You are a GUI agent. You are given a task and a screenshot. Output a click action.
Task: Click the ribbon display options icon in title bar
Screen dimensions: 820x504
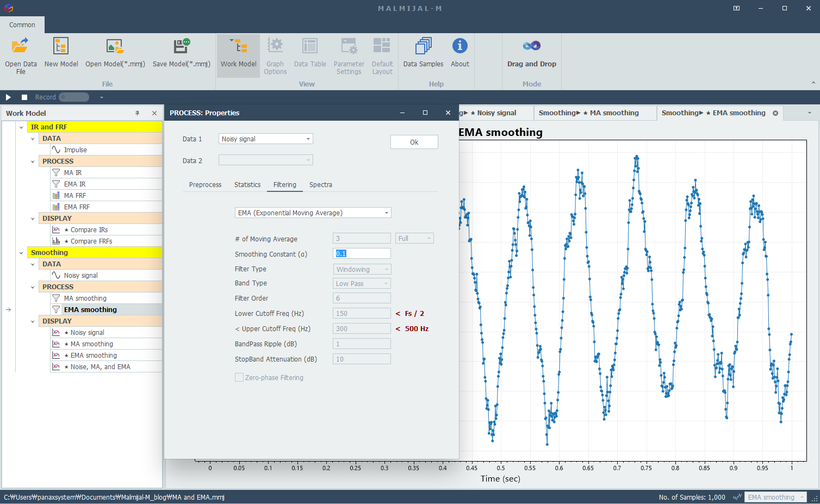(736, 8)
